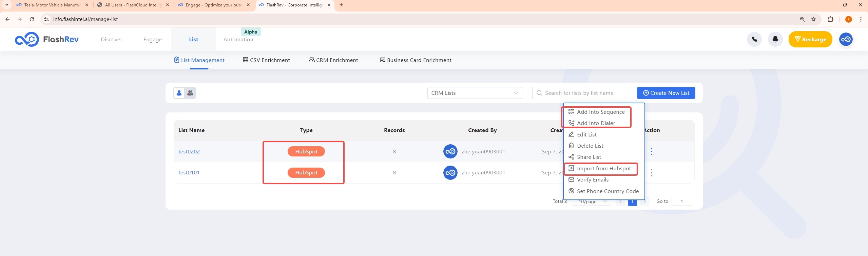Screen dimensions: 868x256
Task: Click the Recharge button
Action: tap(810, 39)
